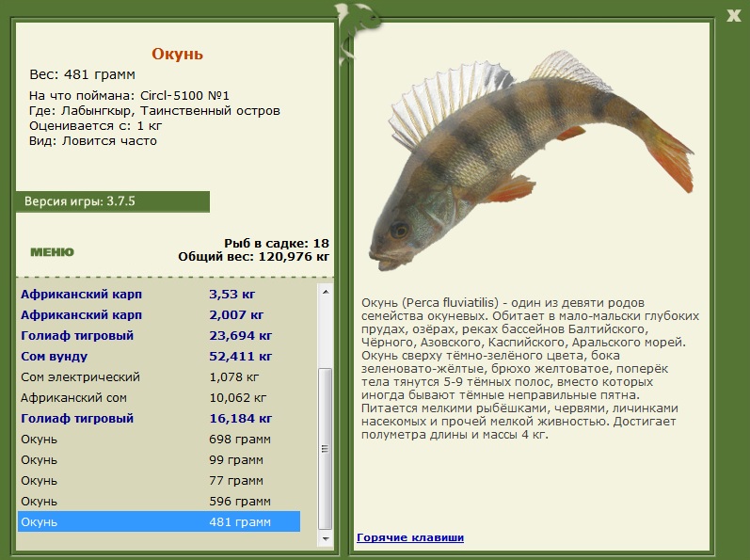This screenshot has height=560, width=750.
Task: Select Сом электрический 1,078 кг entry
Action: [159, 376]
